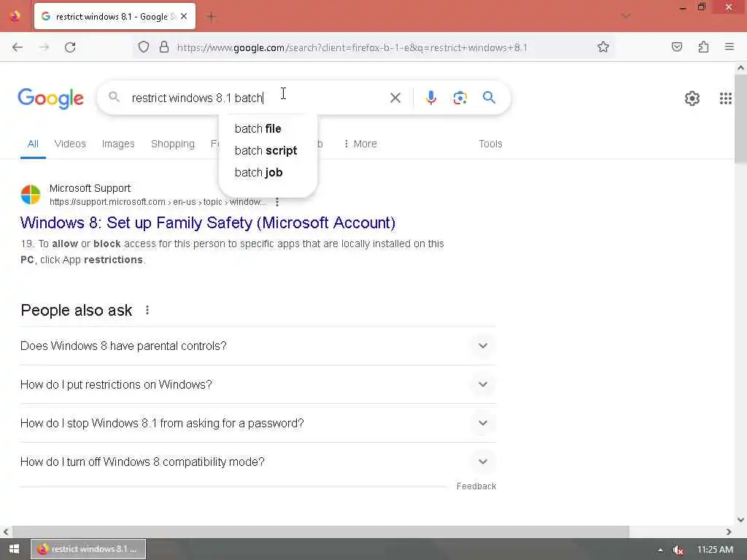Clear the search box with the X
The height and width of the screenshot is (560, 747).
click(x=395, y=98)
